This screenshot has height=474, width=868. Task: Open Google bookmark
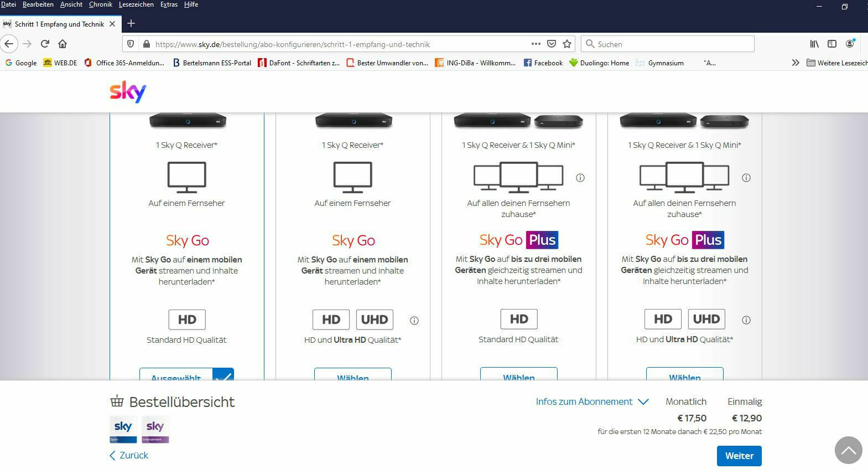tap(21, 63)
